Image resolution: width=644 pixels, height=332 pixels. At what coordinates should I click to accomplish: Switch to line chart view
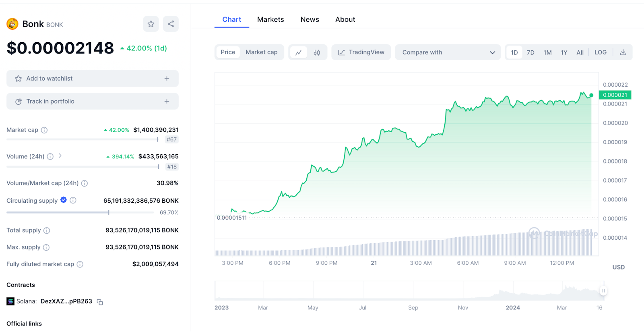click(299, 52)
